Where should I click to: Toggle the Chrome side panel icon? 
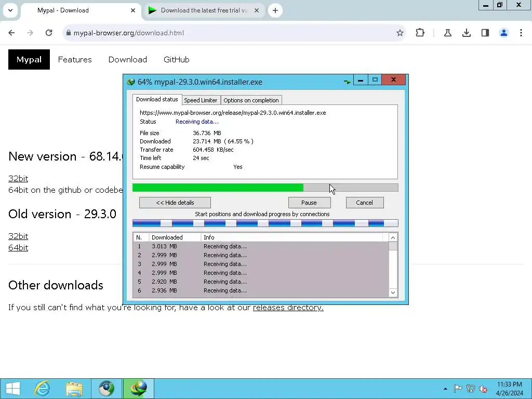click(485, 33)
